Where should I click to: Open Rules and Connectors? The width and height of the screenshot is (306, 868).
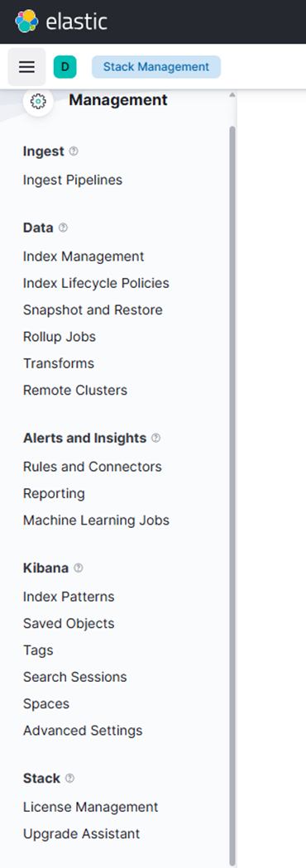click(x=93, y=467)
